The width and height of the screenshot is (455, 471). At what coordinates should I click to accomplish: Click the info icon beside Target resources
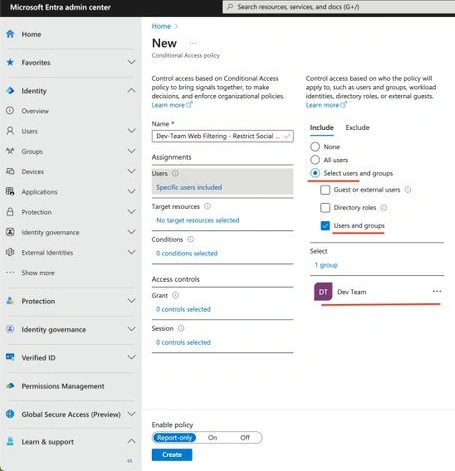[x=207, y=206]
